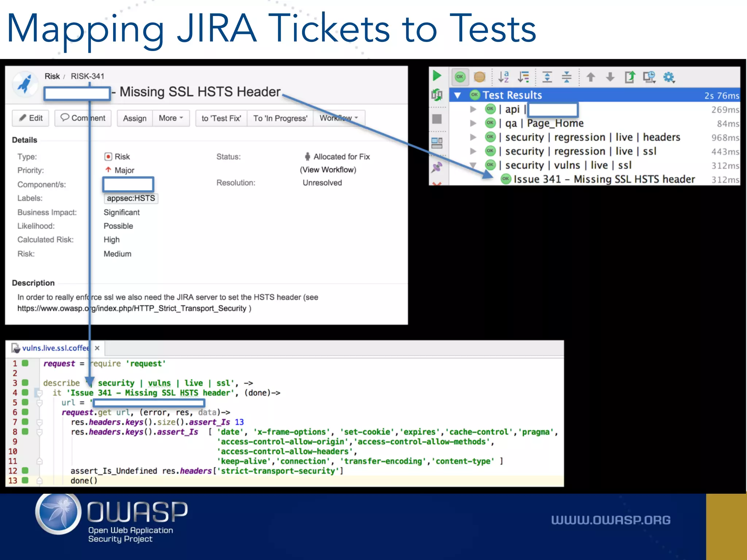Run the tests with the green play icon
Image resolution: width=747 pixels, height=560 pixels.
(x=437, y=76)
